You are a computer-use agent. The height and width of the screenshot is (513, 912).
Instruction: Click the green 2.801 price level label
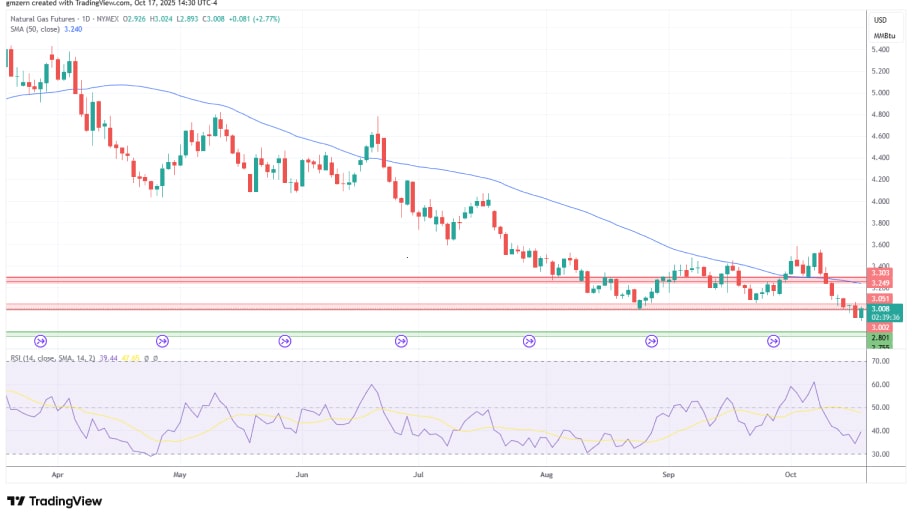coord(880,338)
